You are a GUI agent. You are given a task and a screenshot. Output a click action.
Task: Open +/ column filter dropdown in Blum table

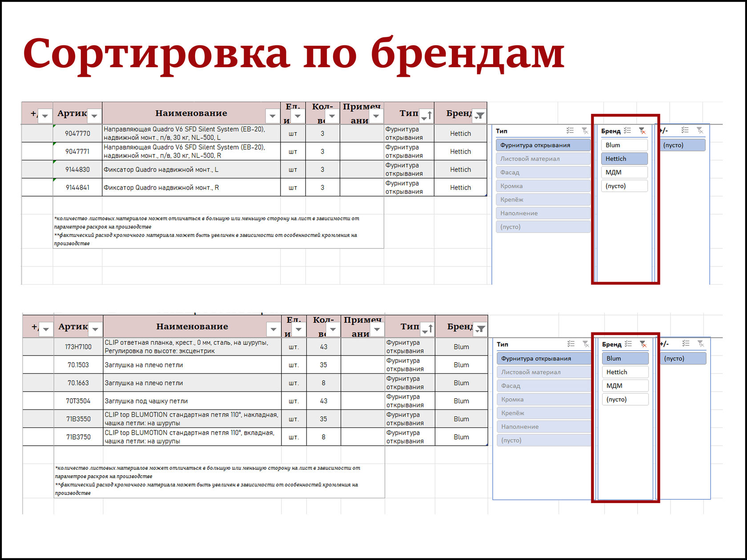click(46, 329)
